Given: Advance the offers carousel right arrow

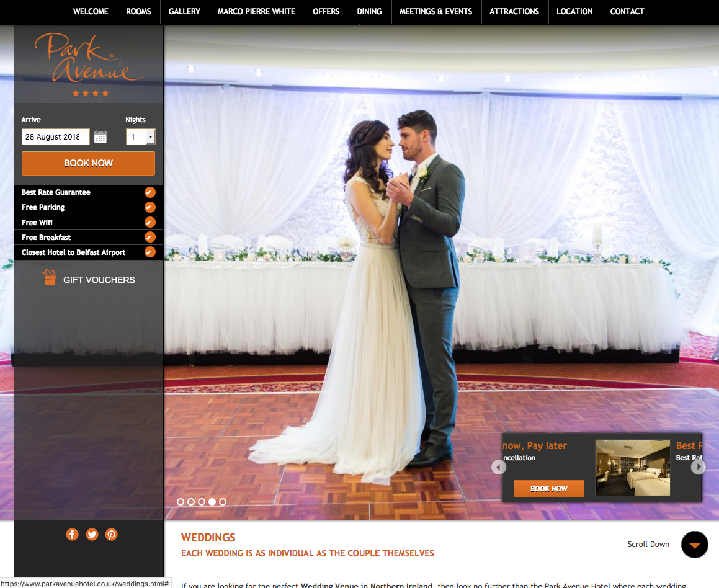Looking at the screenshot, I should [x=698, y=467].
